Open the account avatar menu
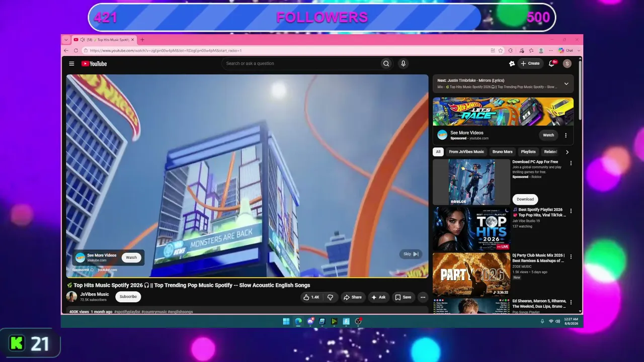644x362 pixels. [567, 64]
